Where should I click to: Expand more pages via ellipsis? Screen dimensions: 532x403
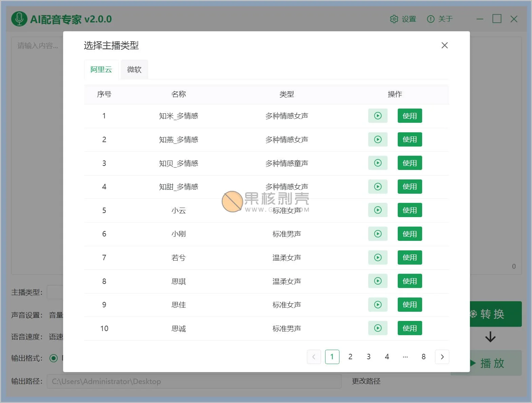[405, 357]
